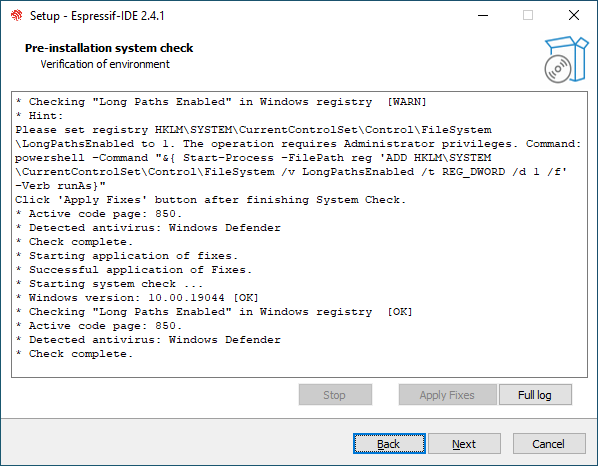Click the installer box disc icon
Image resolution: width=598 pixels, height=466 pixels.
click(x=566, y=59)
